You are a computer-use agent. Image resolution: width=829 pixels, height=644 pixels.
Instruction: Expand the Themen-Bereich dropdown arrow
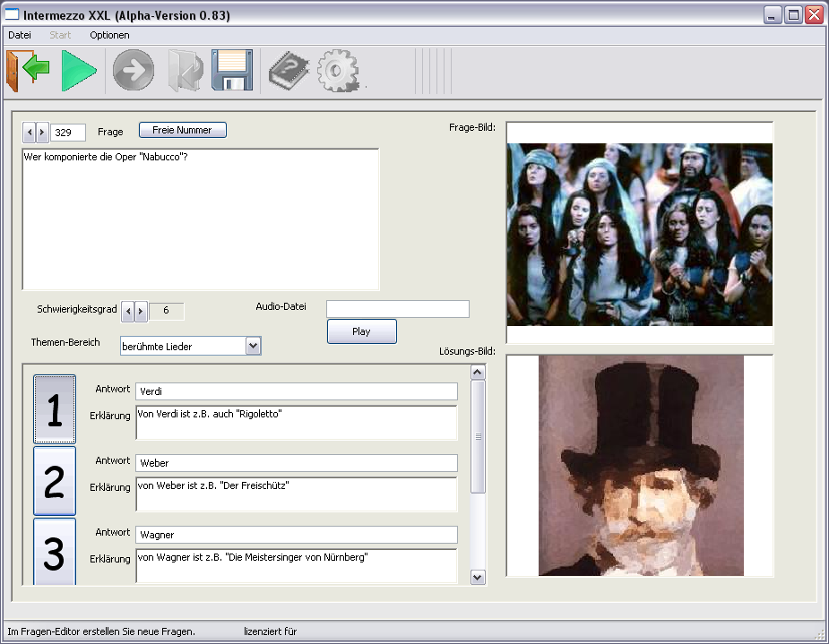coord(254,346)
